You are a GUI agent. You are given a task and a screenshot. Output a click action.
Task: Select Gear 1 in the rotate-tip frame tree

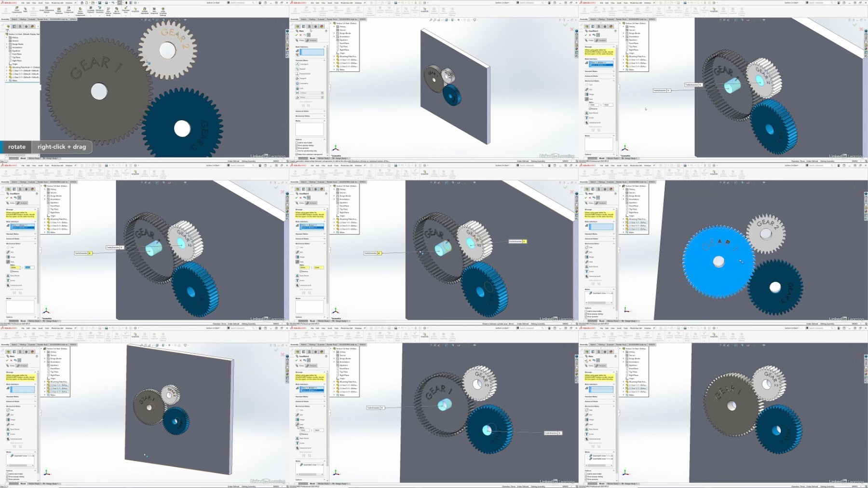[24, 70]
